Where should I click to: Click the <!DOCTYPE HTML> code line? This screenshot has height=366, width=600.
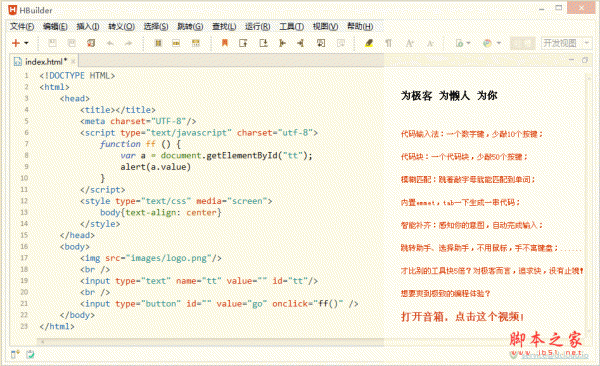click(77, 76)
